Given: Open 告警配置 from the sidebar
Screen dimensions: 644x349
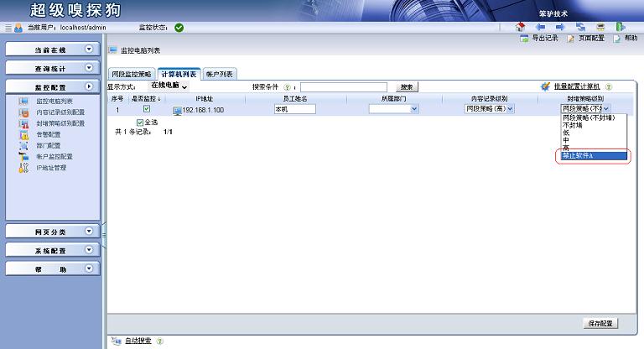Looking at the screenshot, I should pos(48,134).
